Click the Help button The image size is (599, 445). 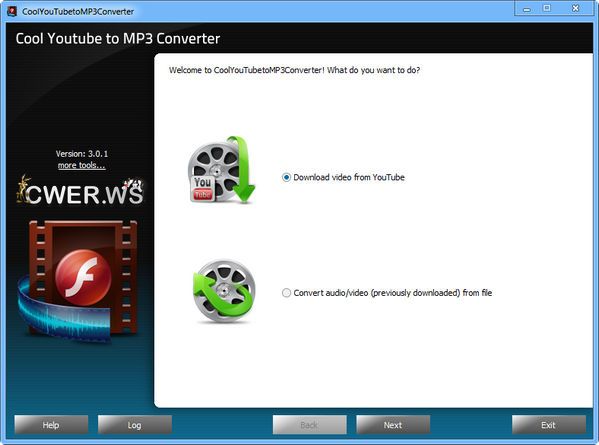pos(51,425)
